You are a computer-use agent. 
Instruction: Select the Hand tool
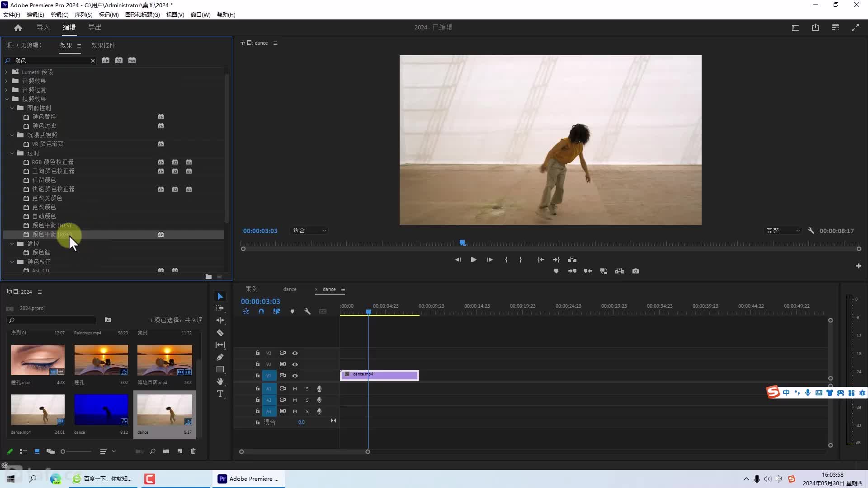[x=220, y=381]
